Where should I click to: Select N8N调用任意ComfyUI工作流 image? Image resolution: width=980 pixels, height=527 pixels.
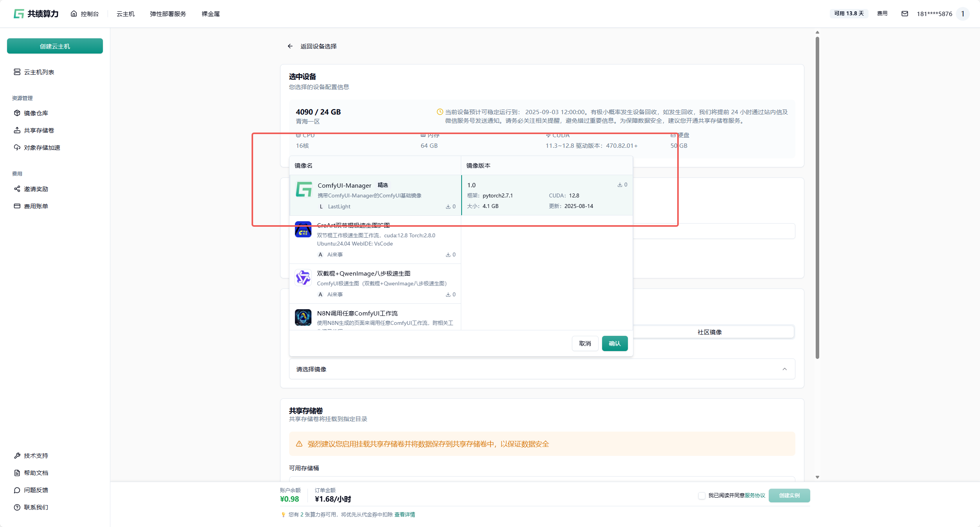375,317
